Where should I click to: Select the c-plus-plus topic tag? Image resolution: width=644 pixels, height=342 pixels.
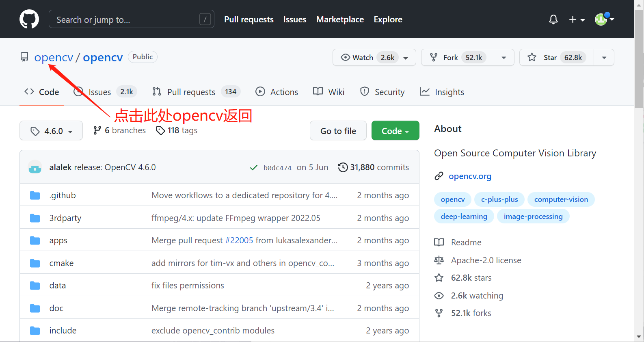pos(499,199)
